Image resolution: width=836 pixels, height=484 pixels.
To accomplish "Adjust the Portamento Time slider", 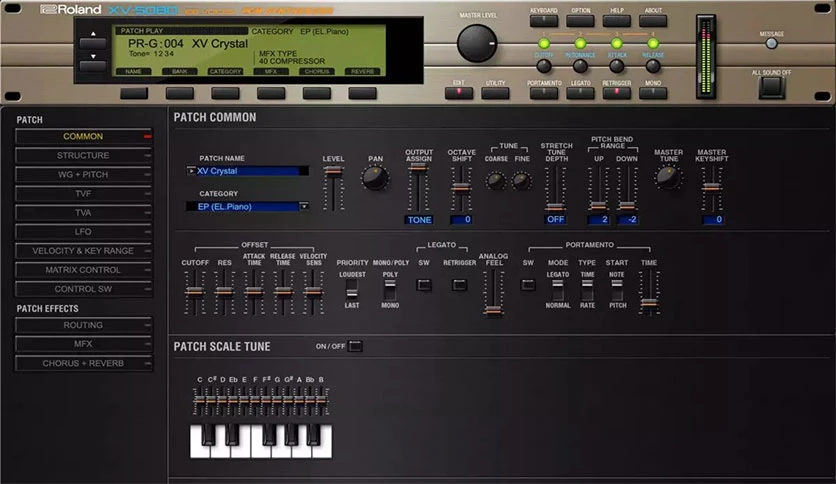I will point(649,303).
